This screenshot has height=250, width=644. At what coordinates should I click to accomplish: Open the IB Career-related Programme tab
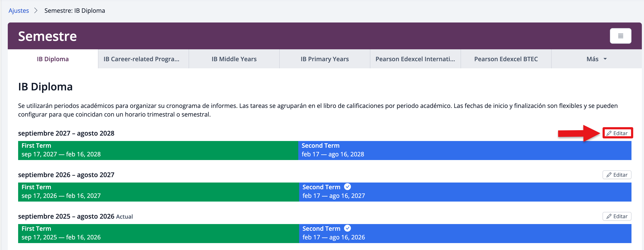(x=141, y=59)
